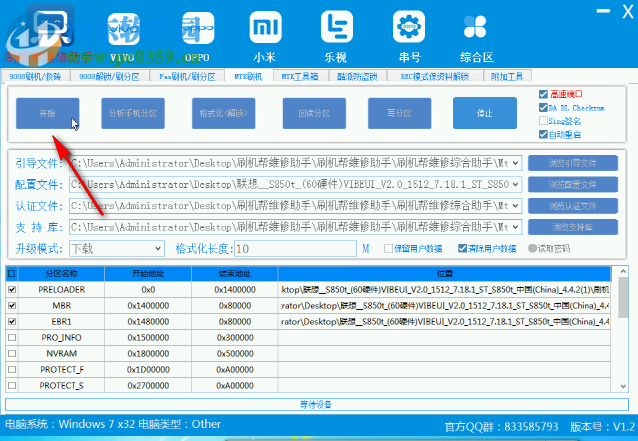The width and height of the screenshot is (638, 441).
Task: Click 浏览支持库 browse button
Action: pyautogui.click(x=573, y=227)
